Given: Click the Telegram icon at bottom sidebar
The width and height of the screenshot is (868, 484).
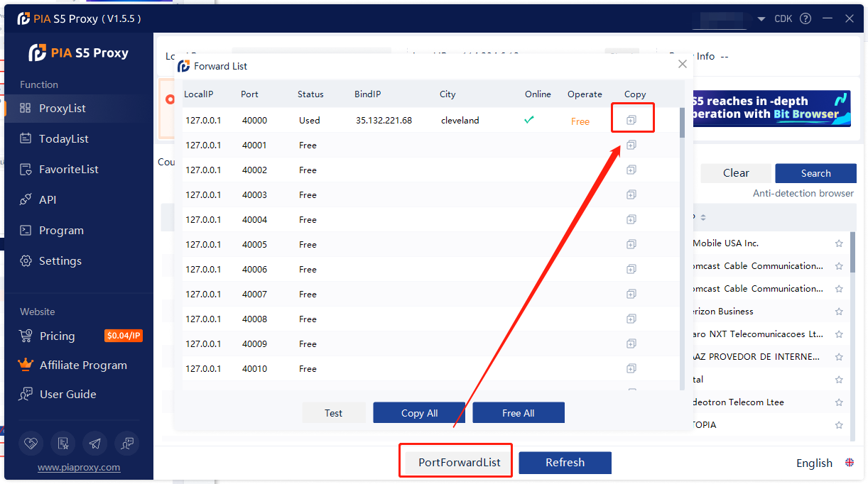Looking at the screenshot, I should [95, 443].
